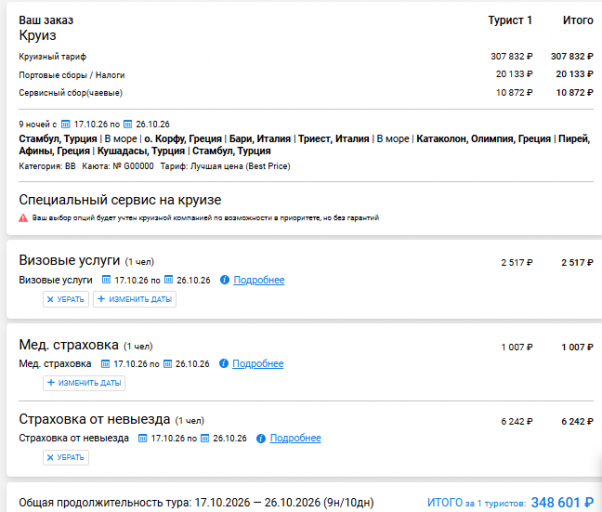Screen dimensions: 602x512
Task: Click the cancellation insurance start date calendar icon
Action: [142, 438]
